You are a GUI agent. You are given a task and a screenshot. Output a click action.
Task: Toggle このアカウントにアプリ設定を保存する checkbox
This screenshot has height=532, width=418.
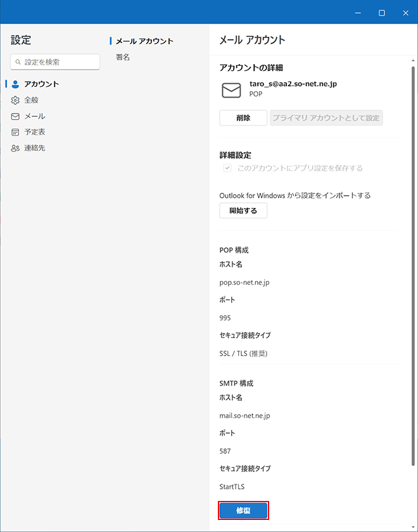coord(227,168)
